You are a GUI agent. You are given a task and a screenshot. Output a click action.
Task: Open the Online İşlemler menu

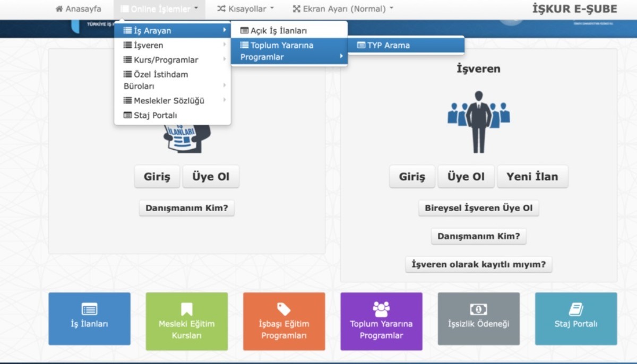pos(159,9)
